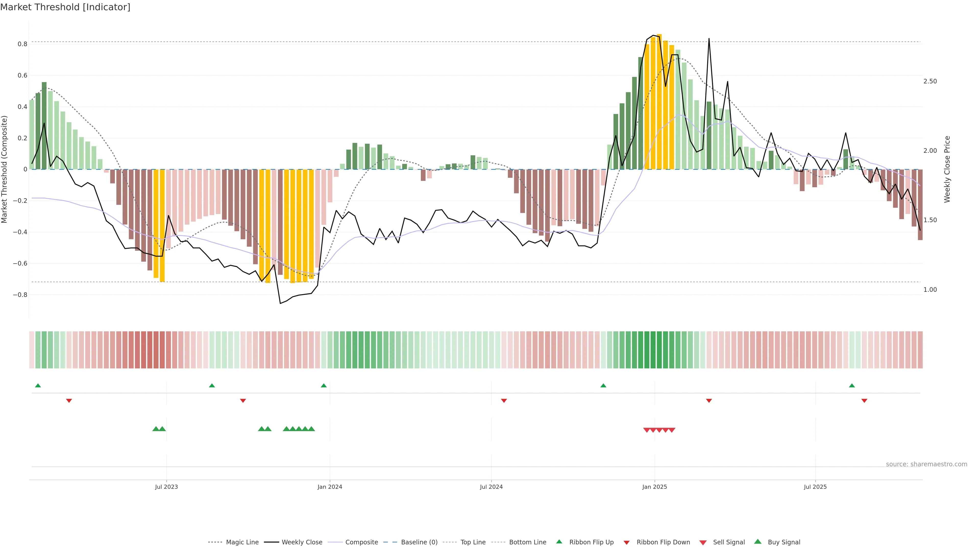Toggle Composite legend entry
This screenshot has height=551, width=980.
point(361,542)
